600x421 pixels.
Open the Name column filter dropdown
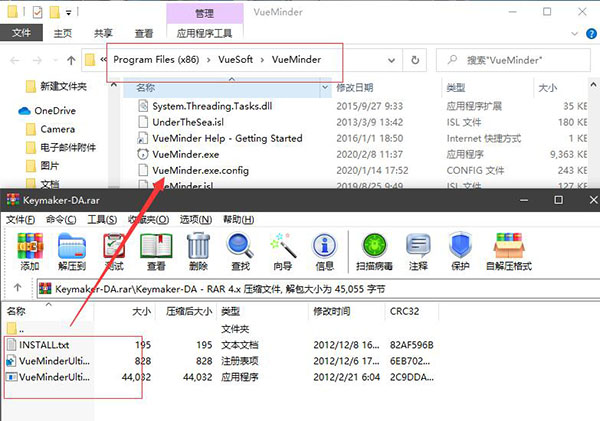pyautogui.click(x=325, y=87)
